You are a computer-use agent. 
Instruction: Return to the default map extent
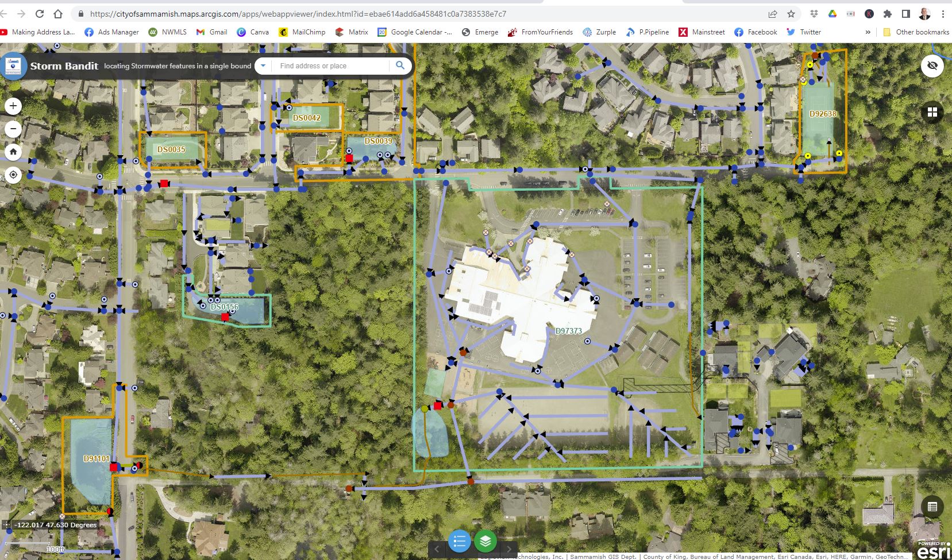point(13,152)
